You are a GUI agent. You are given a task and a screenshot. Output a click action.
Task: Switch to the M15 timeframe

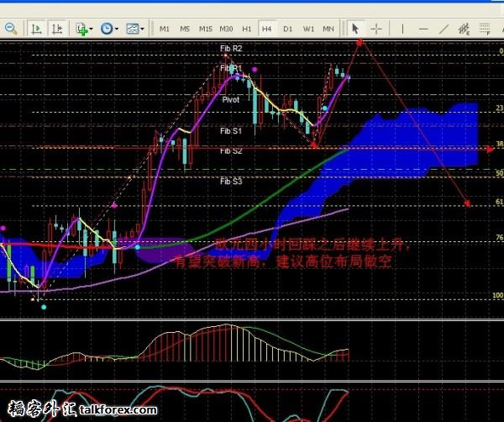[x=205, y=29]
